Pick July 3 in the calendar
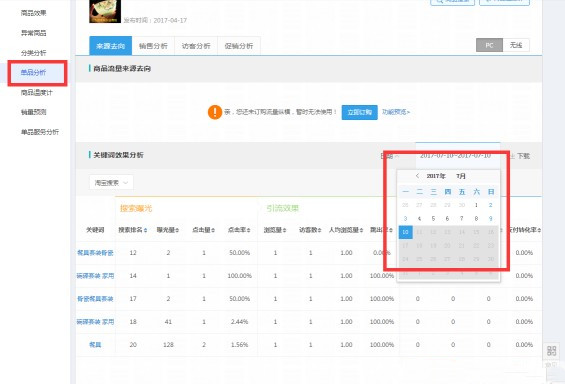 pos(405,219)
